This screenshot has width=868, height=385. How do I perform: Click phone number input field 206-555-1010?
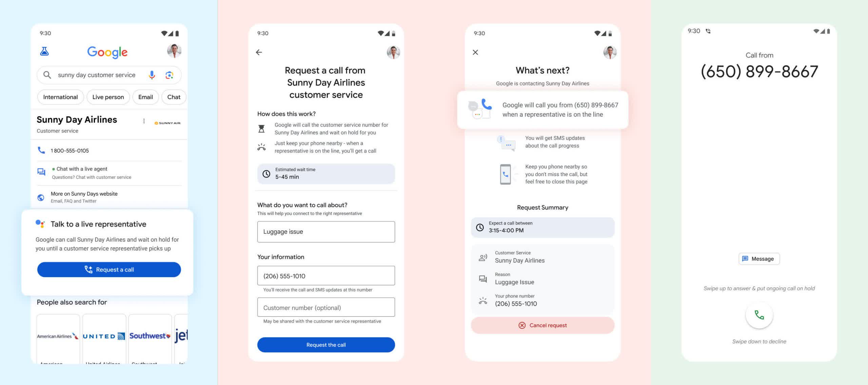tap(326, 276)
